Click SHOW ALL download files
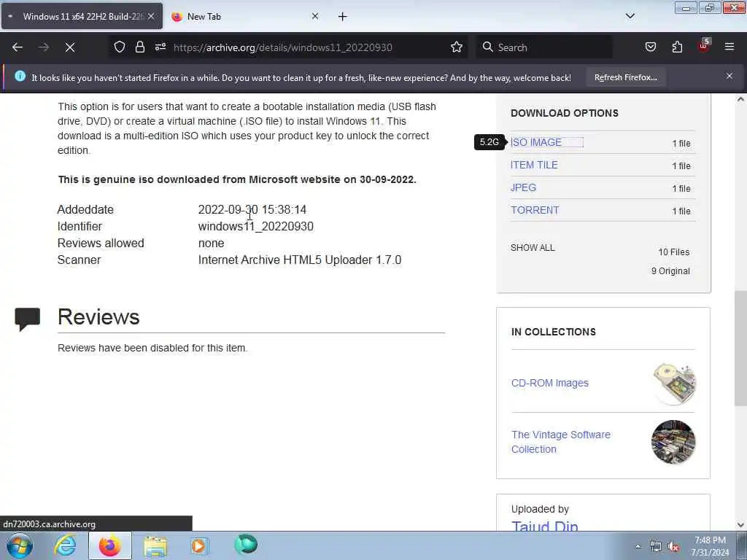 tap(533, 248)
